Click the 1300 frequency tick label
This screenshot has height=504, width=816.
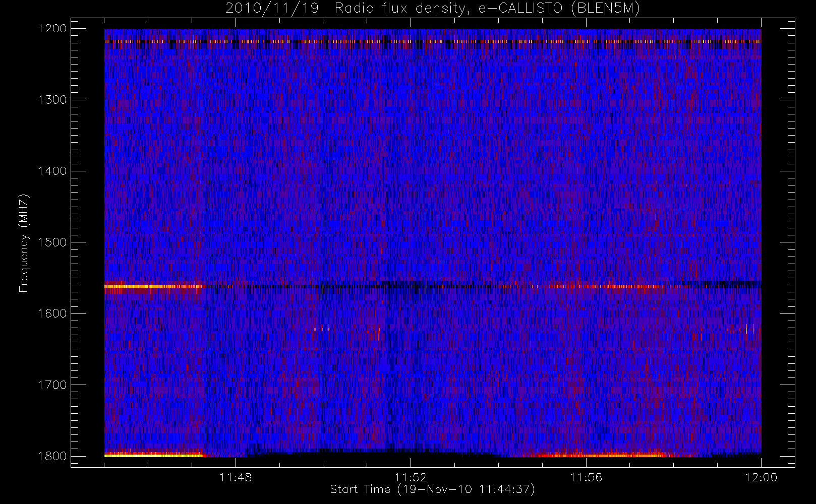pyautogui.click(x=52, y=100)
